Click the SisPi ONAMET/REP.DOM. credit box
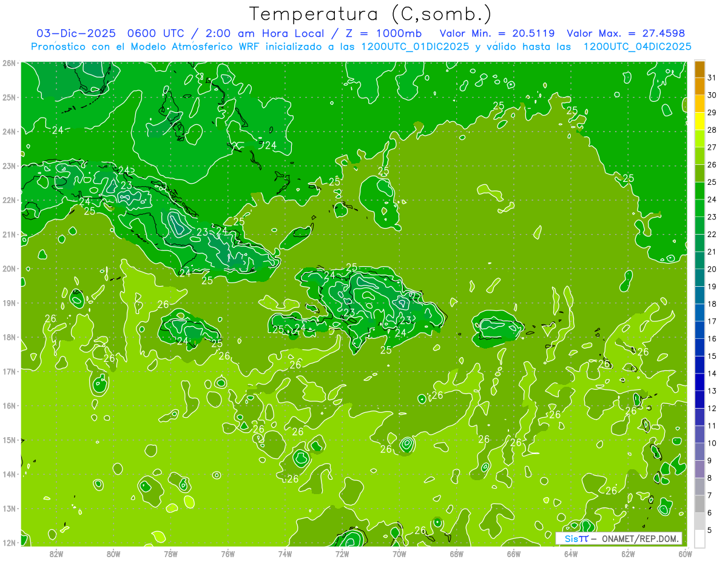Screen dimensions: 728x562 pyautogui.click(x=618, y=538)
